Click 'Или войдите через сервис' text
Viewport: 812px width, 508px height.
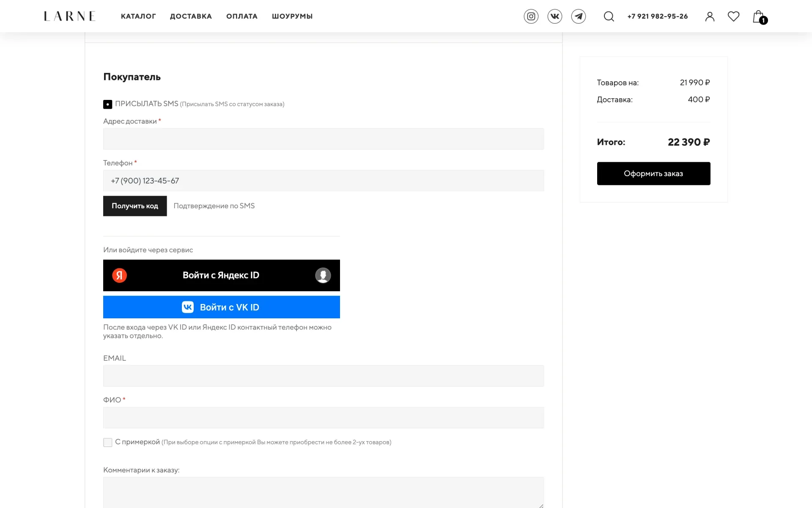pyautogui.click(x=148, y=250)
